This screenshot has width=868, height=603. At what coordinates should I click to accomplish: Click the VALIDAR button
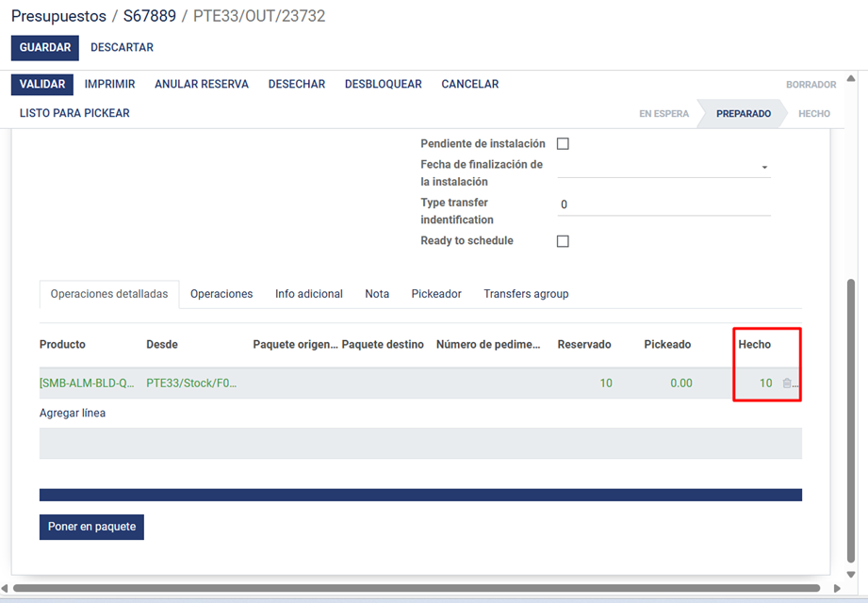pyautogui.click(x=42, y=84)
